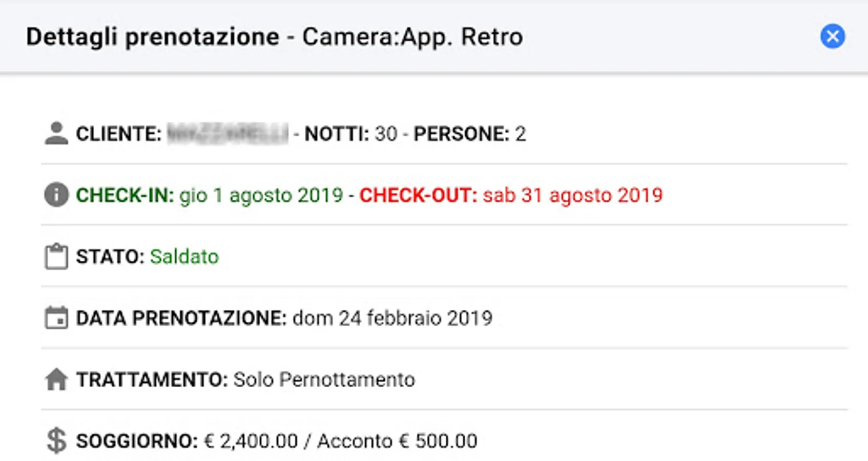Click the clipboard icon beside STATO

[56, 257]
